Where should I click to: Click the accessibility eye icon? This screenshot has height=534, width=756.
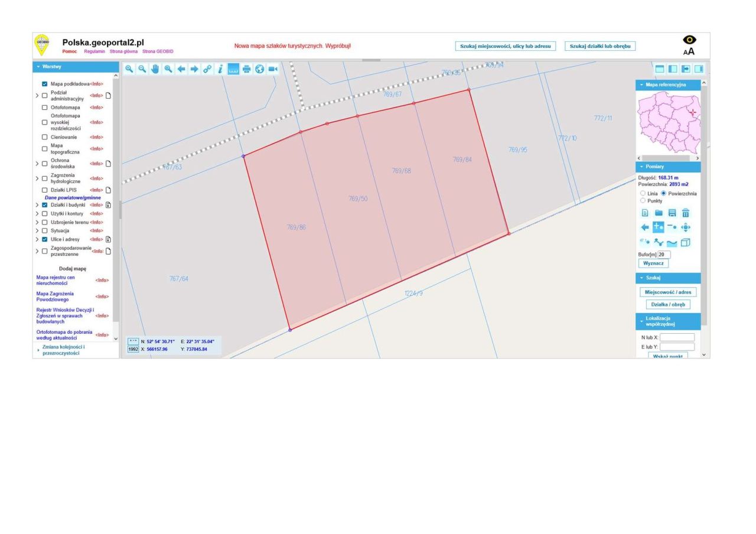(689, 40)
